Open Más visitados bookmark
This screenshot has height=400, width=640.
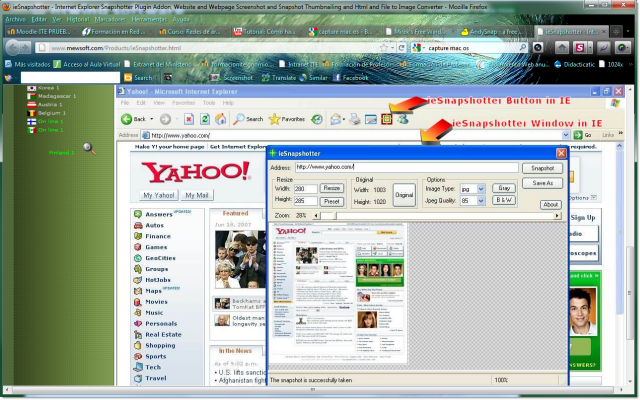coord(28,64)
